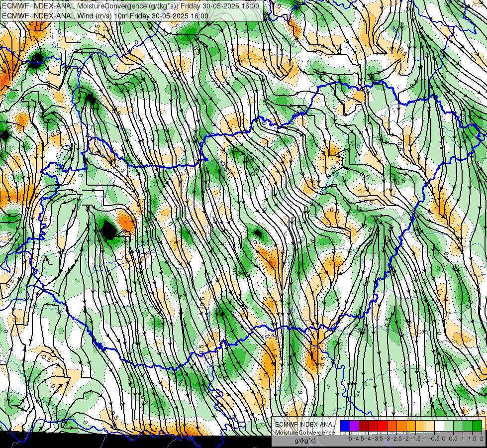Image resolution: width=487 pixels, height=448 pixels.
Task: Click the '-3.5' tick label in the legend
Action: click(378, 439)
